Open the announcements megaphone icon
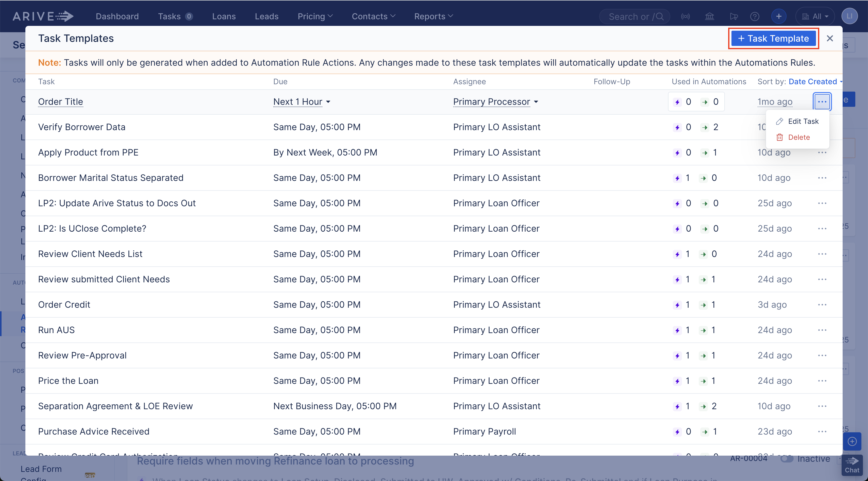Image resolution: width=868 pixels, height=481 pixels. pos(733,16)
